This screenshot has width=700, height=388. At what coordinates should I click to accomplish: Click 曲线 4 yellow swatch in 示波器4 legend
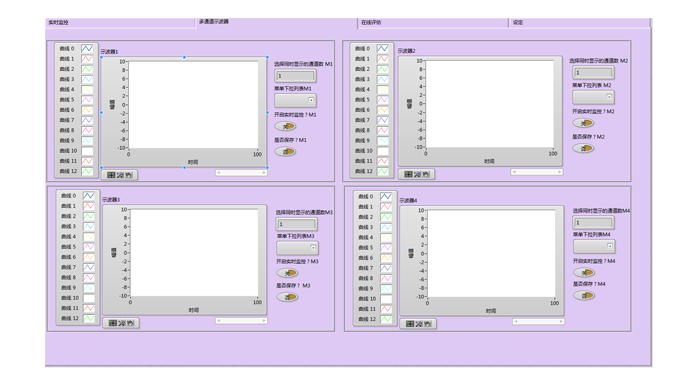386,237
